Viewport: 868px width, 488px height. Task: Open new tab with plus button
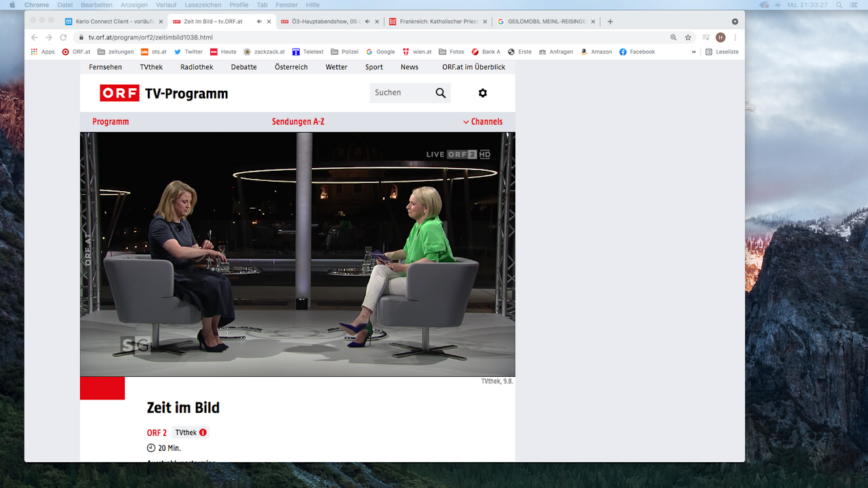click(610, 22)
